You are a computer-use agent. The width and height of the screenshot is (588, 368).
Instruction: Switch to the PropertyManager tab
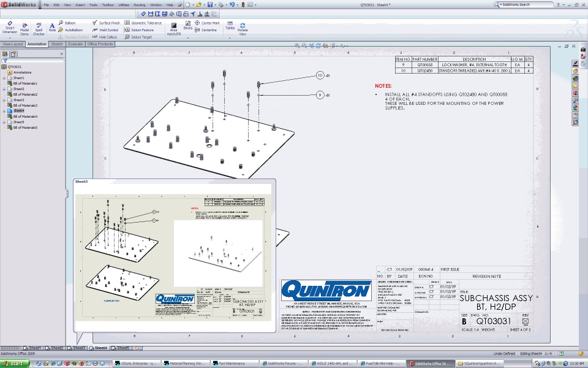[x=13, y=54]
